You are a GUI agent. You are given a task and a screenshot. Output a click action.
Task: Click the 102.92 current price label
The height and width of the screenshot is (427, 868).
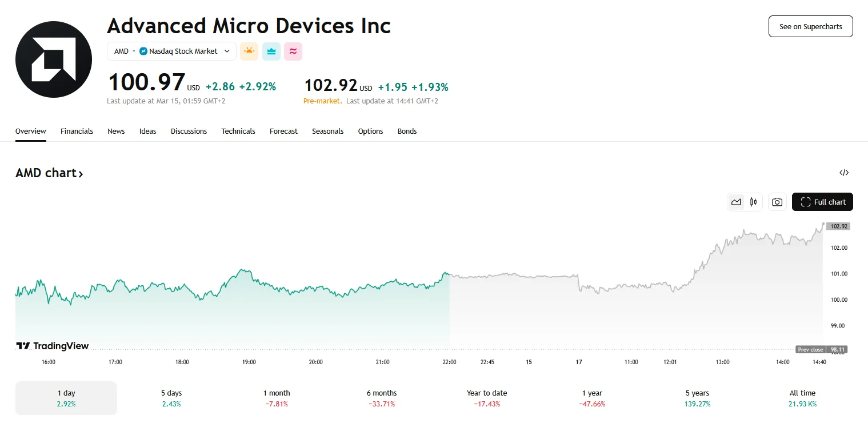point(838,226)
